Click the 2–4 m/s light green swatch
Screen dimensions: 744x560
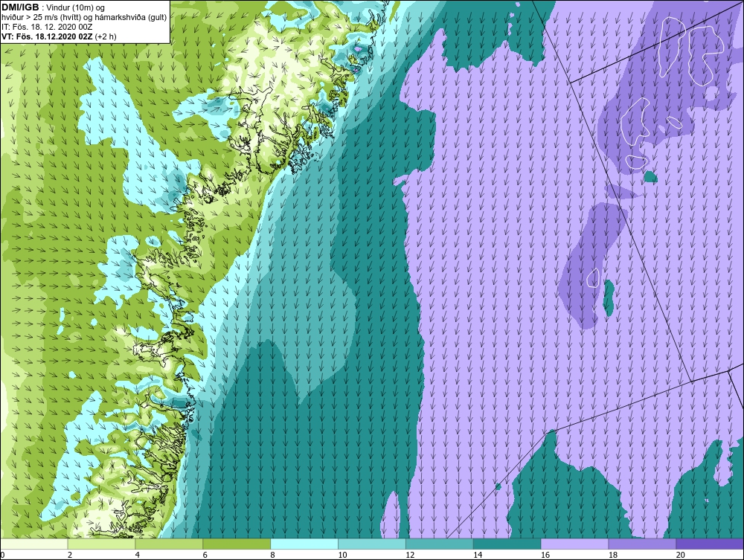pos(101,544)
